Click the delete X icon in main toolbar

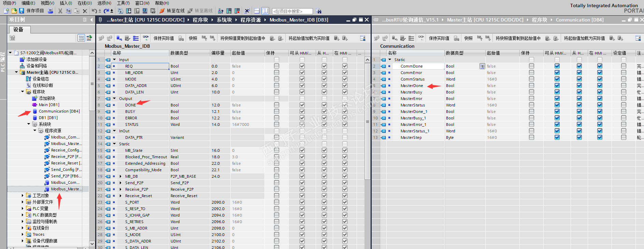tap(85, 11)
